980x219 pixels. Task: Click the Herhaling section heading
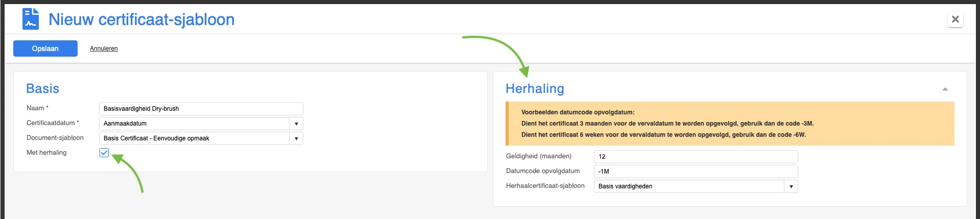[x=535, y=89]
